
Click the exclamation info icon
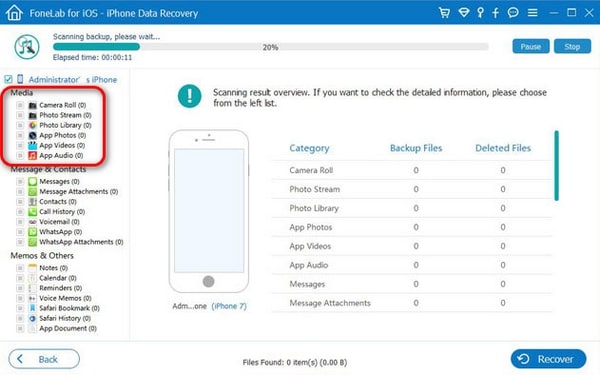tap(189, 96)
